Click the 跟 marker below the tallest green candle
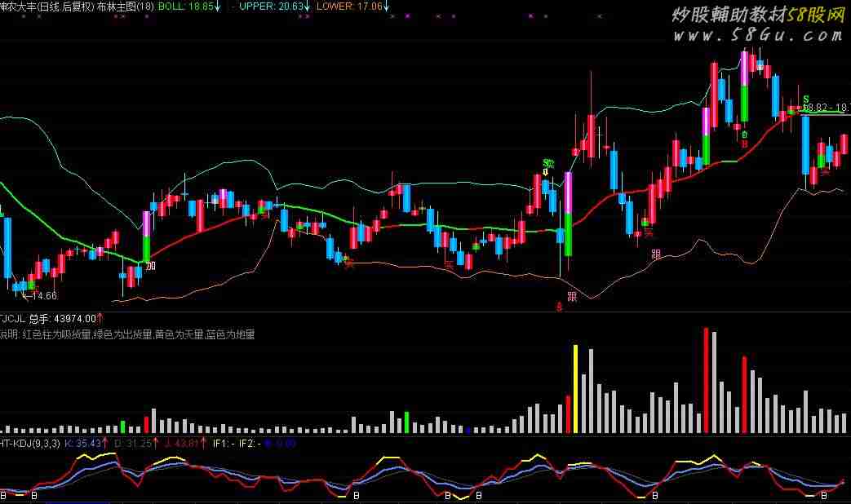Viewport: 851px width, 504px height. (571, 297)
